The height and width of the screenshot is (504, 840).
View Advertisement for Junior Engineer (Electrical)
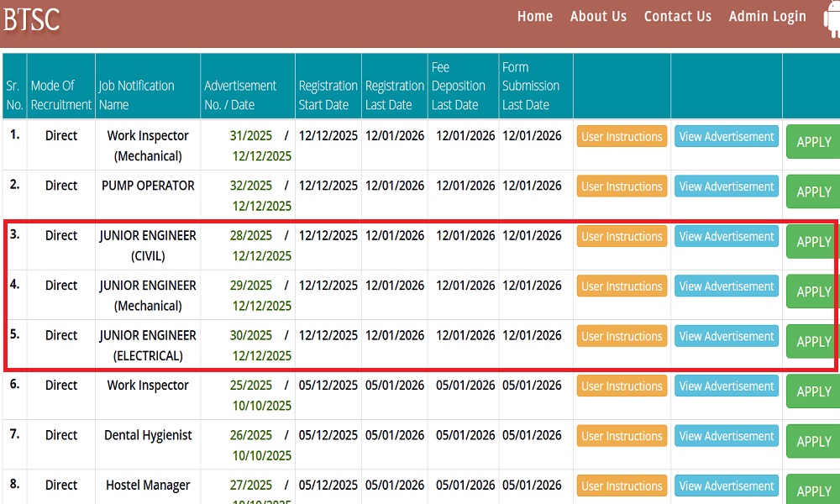pyautogui.click(x=727, y=337)
